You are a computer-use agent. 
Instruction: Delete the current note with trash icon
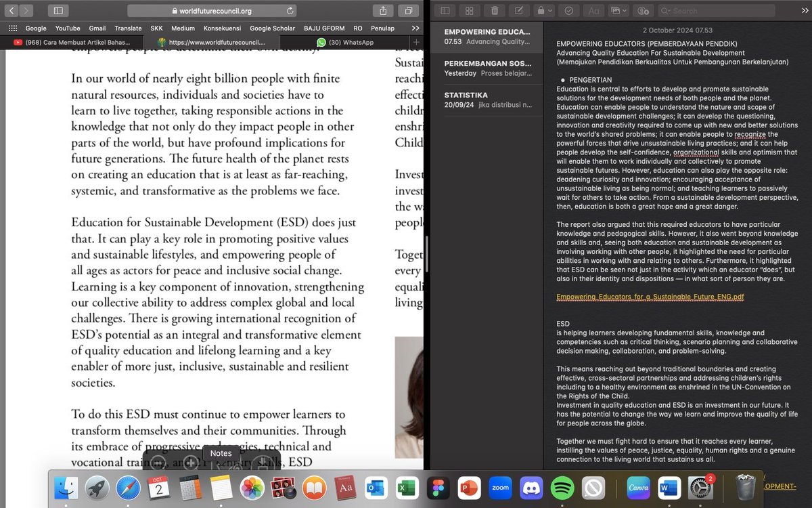[495, 11]
